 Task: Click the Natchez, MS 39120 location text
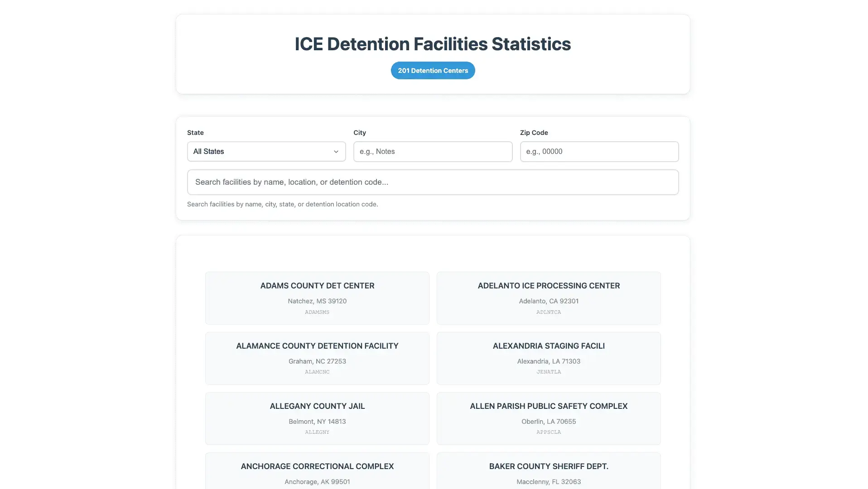tap(317, 301)
